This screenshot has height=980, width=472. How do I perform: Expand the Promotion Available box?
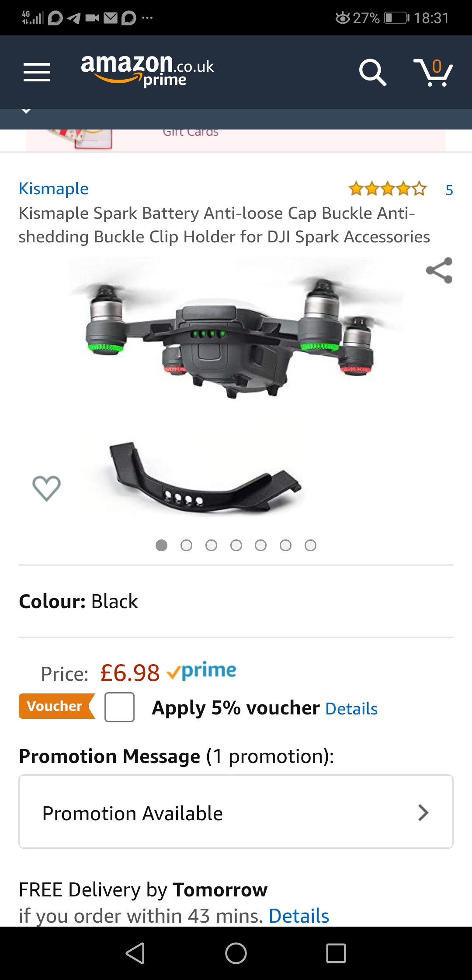pyautogui.click(x=236, y=812)
